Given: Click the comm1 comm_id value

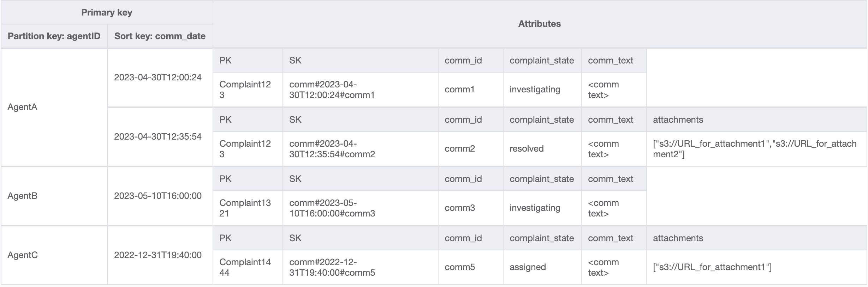Looking at the screenshot, I should (x=459, y=90).
